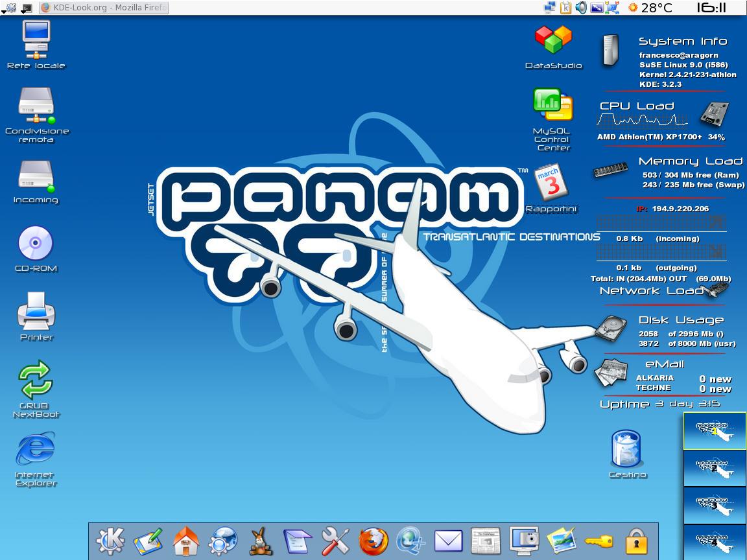Click the Klipper clipboard tray icon
The image size is (747, 560).
click(x=565, y=8)
